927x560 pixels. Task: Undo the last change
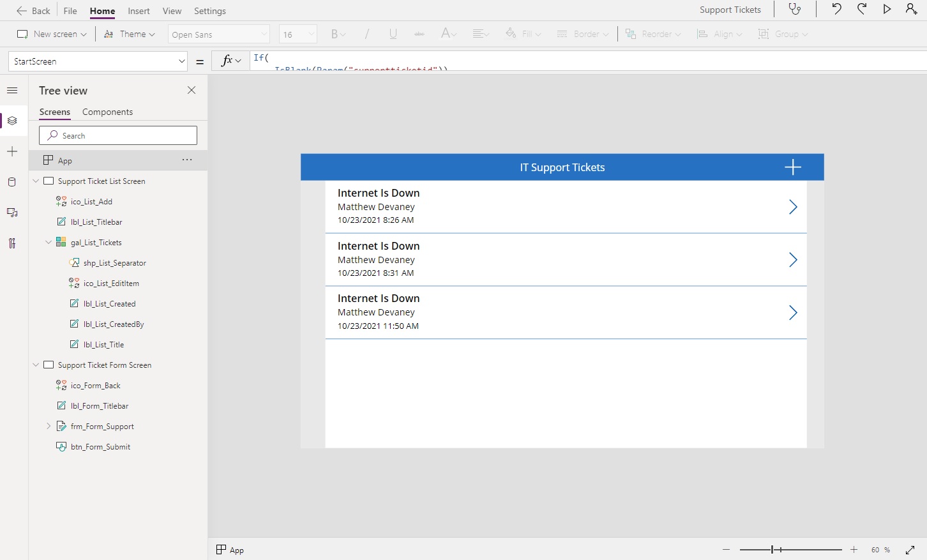tap(836, 9)
